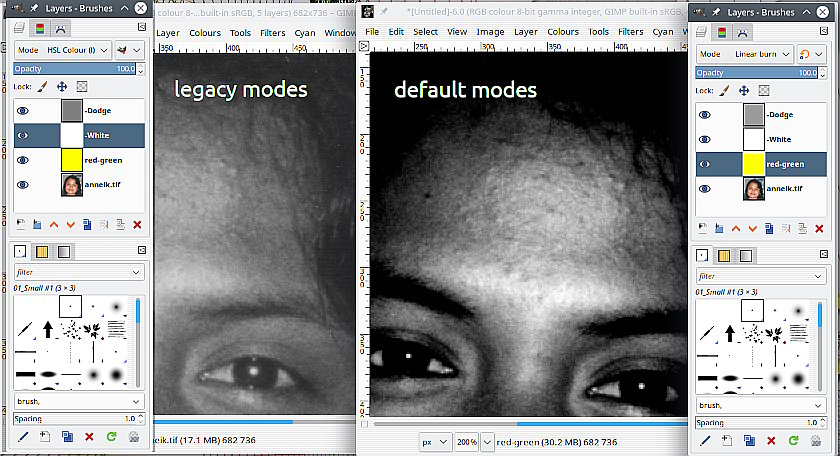The height and width of the screenshot is (456, 840).
Task: Open tab configuration menu of left Layers dock
Action: pos(141,27)
